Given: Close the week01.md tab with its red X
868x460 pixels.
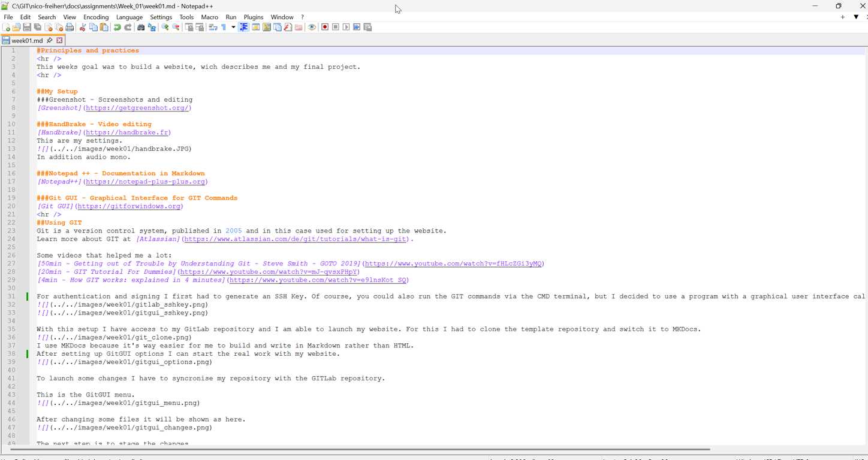Looking at the screenshot, I should (x=59, y=41).
